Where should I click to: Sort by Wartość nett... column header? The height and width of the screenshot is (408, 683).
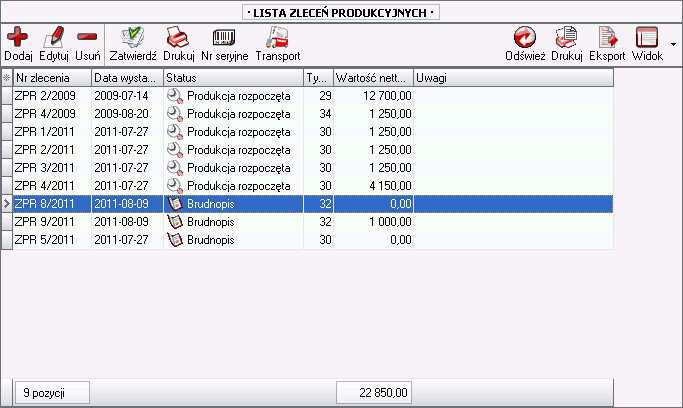[374, 78]
